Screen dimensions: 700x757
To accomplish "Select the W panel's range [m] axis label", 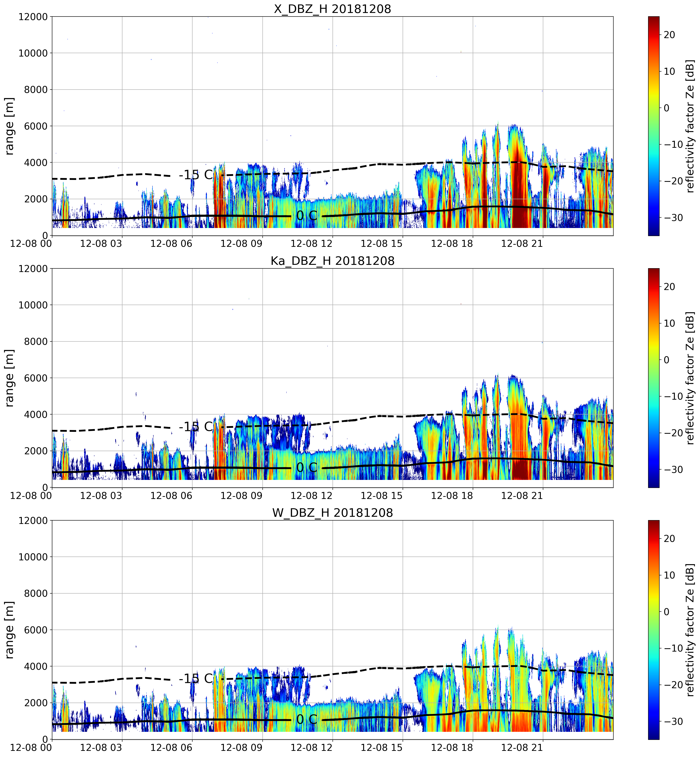I will 10,630.
